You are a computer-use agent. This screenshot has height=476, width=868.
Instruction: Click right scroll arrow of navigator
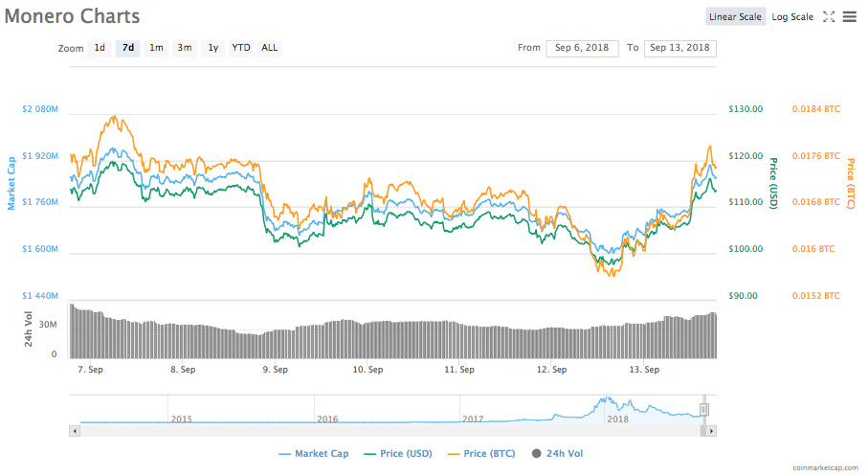[x=712, y=432]
